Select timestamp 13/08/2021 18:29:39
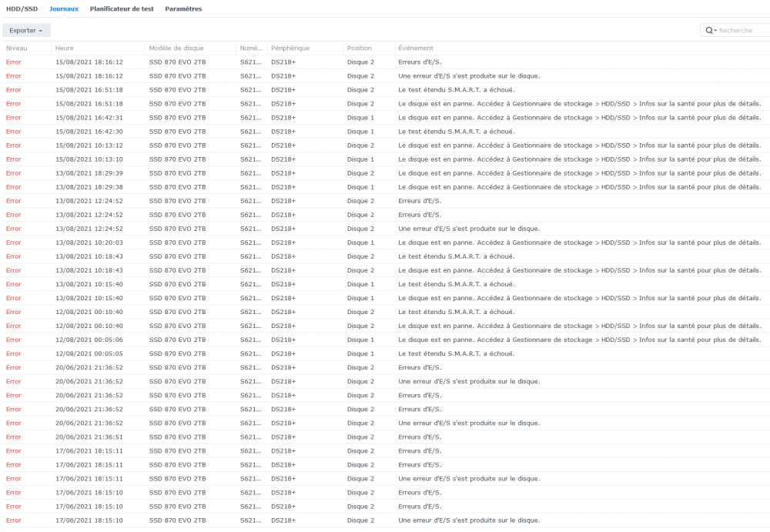The height and width of the screenshot is (532, 770). click(89, 173)
